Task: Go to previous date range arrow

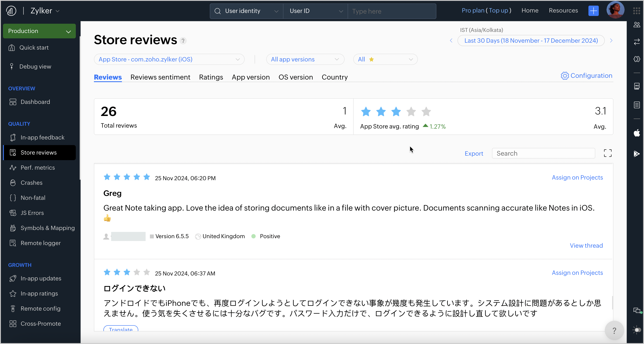Action: click(451, 41)
